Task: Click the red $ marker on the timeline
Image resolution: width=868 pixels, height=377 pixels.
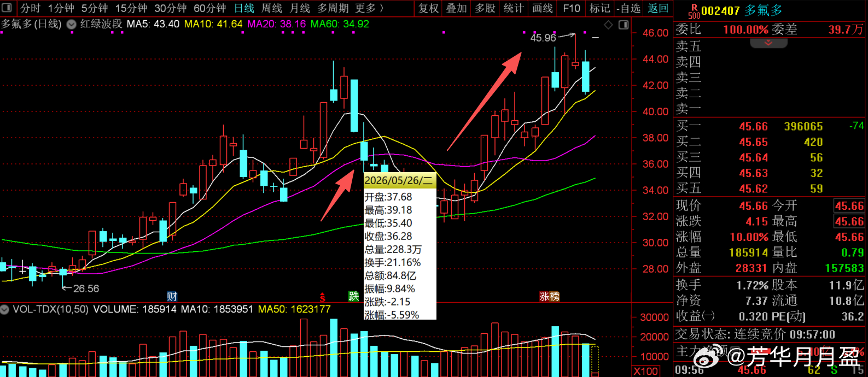Action: pos(323,297)
